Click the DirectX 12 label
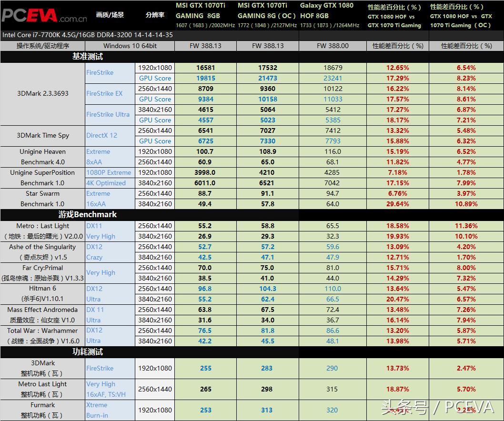Viewport: 504px width, 421px height. (102, 135)
